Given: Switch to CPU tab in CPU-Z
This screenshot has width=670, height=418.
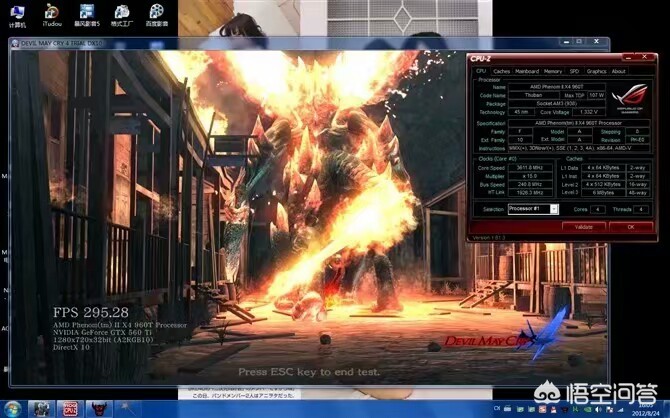Looking at the screenshot, I should (x=481, y=71).
